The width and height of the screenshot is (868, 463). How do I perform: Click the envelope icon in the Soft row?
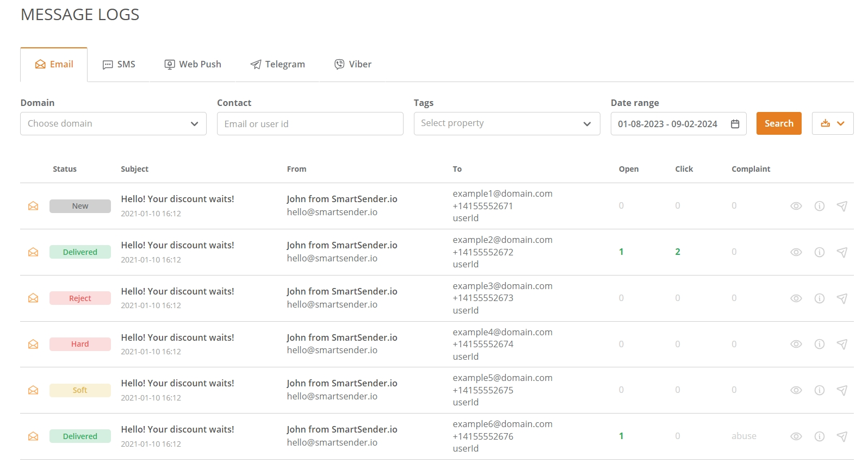point(33,390)
